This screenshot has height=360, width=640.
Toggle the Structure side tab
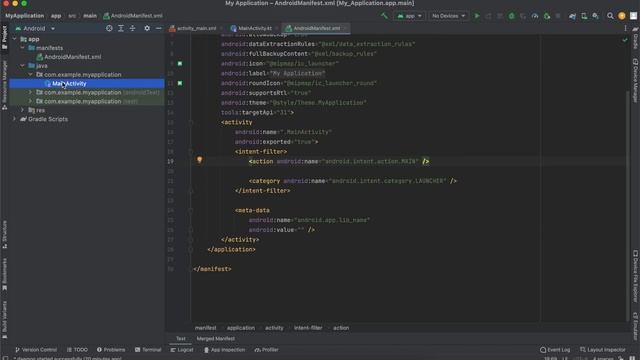click(x=4, y=234)
